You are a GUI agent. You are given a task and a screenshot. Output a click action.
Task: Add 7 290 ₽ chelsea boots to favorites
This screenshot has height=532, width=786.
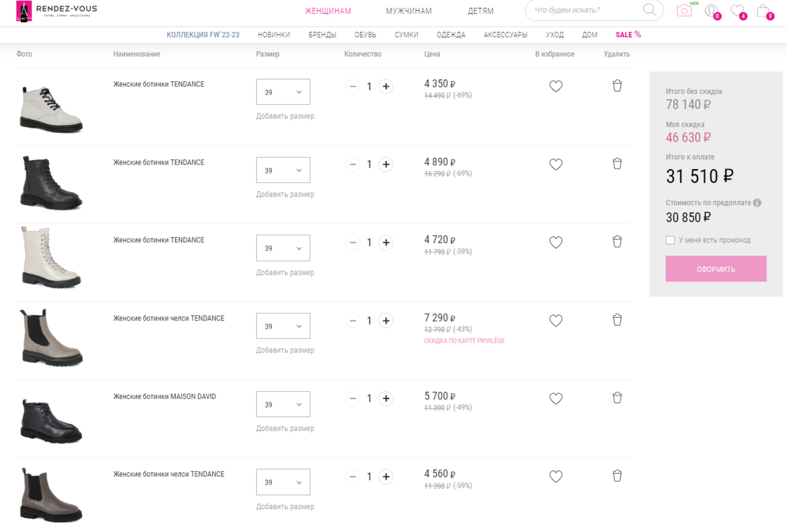point(556,320)
